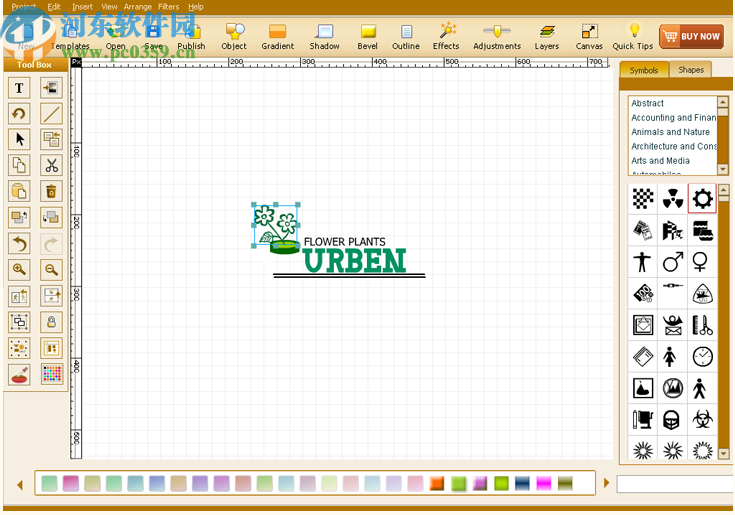This screenshot has width=735, height=515.
Task: Select the Abstract symbol category
Action: coord(647,103)
